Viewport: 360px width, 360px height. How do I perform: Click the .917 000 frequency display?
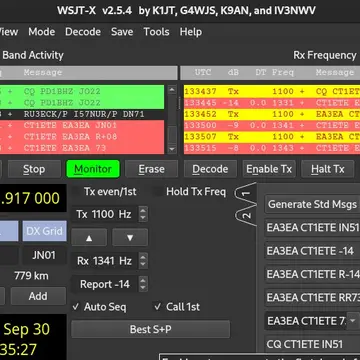tap(33, 198)
